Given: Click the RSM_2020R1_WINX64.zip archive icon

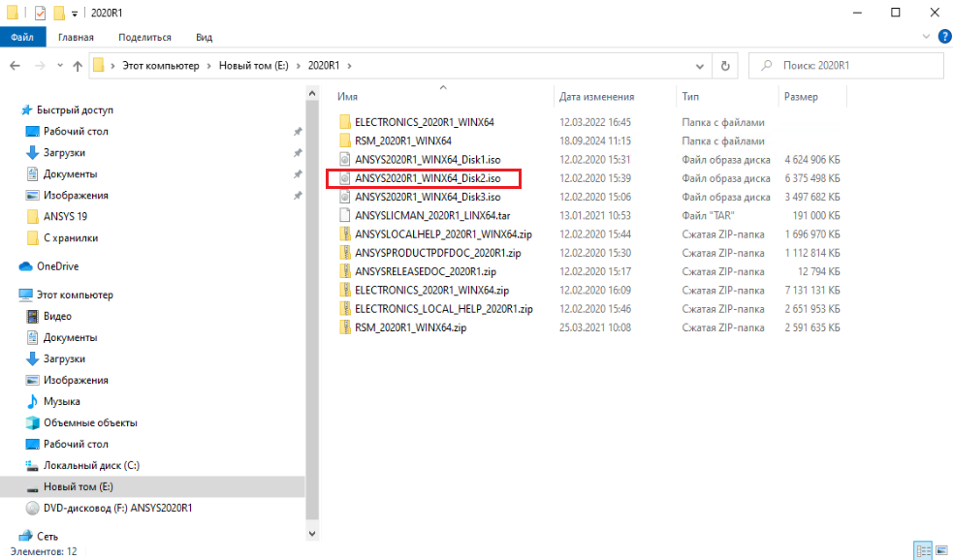Looking at the screenshot, I should [x=344, y=328].
